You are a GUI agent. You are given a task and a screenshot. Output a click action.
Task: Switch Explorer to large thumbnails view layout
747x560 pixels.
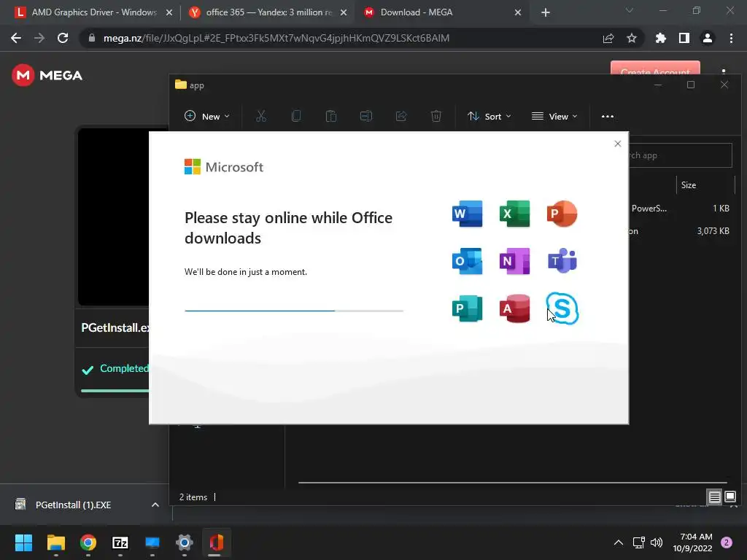click(729, 497)
